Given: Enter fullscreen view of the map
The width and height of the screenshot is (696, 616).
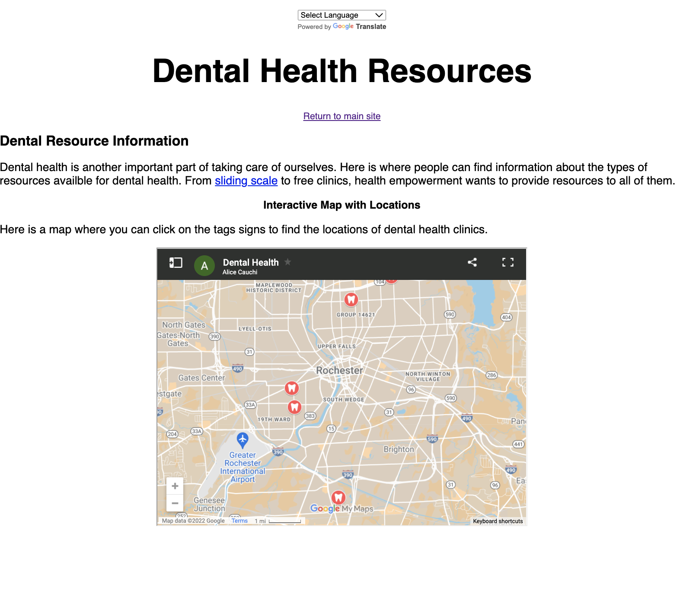Looking at the screenshot, I should pos(508,262).
